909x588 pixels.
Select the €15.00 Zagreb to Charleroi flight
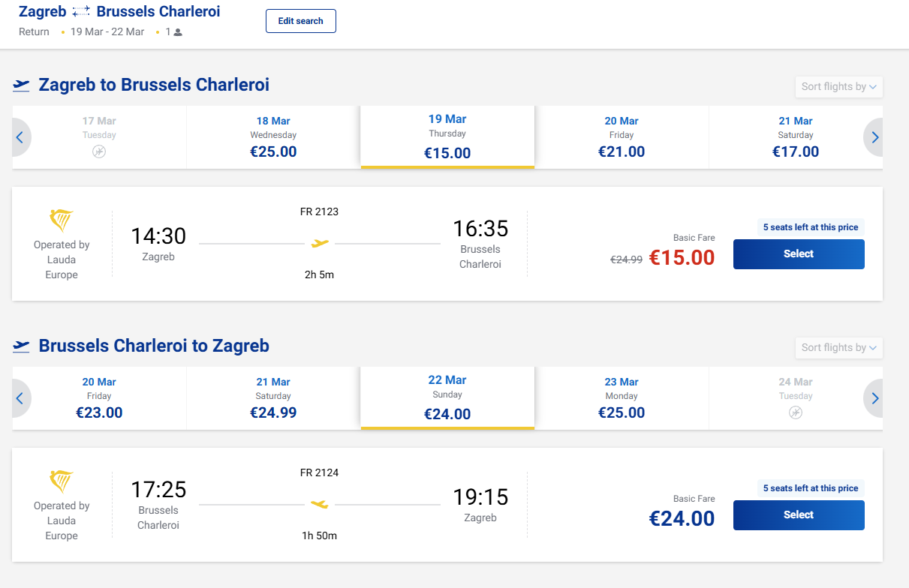[x=798, y=254]
